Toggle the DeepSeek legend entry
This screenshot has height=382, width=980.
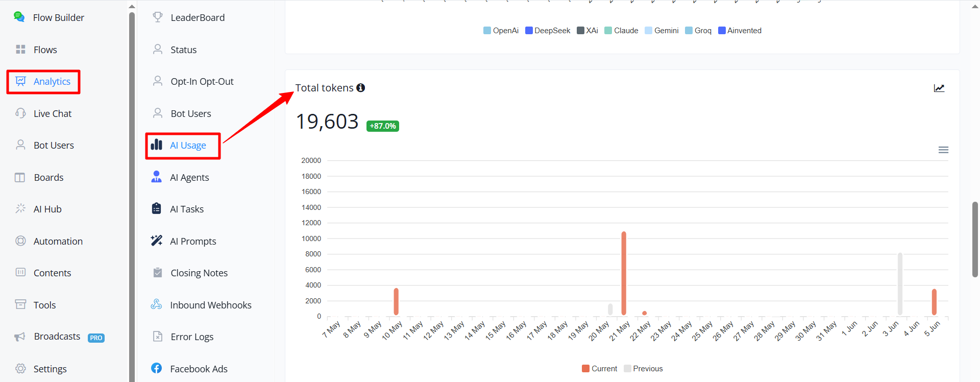click(x=548, y=31)
